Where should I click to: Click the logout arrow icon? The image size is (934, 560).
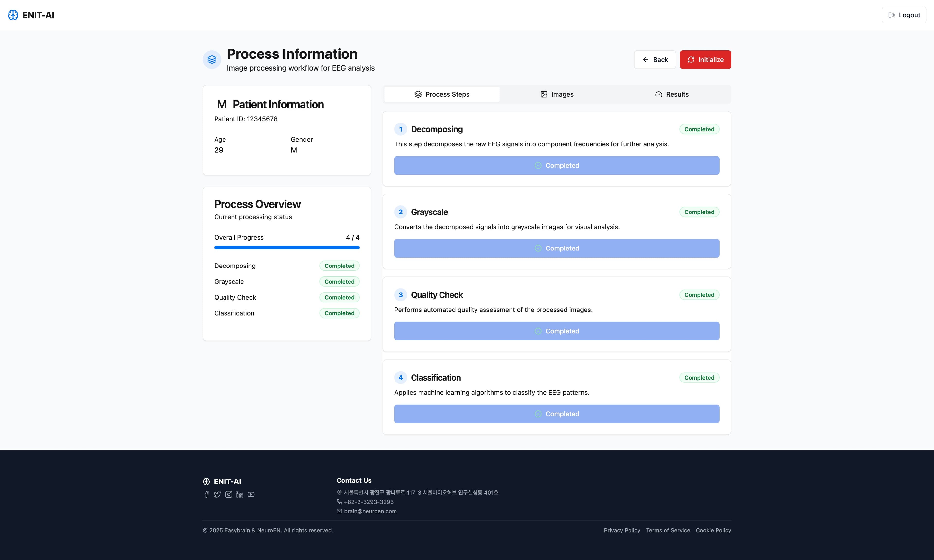(891, 15)
